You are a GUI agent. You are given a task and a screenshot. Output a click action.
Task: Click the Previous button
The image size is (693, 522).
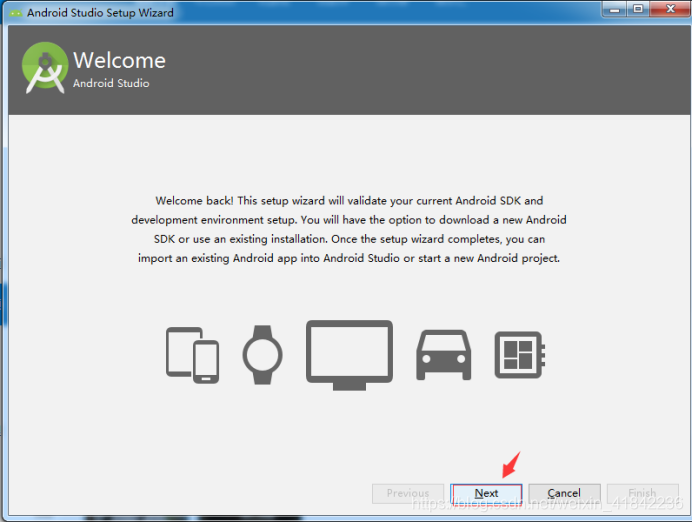(408, 493)
